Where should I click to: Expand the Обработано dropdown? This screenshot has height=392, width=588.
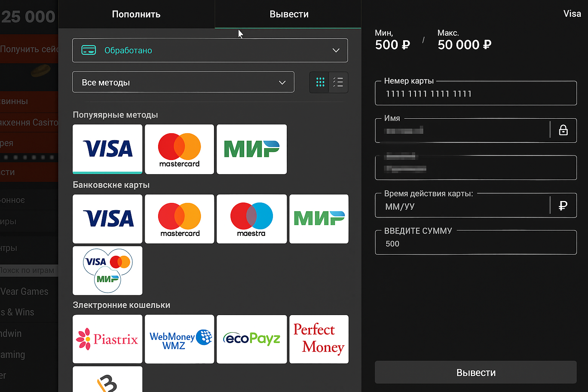[210, 50]
